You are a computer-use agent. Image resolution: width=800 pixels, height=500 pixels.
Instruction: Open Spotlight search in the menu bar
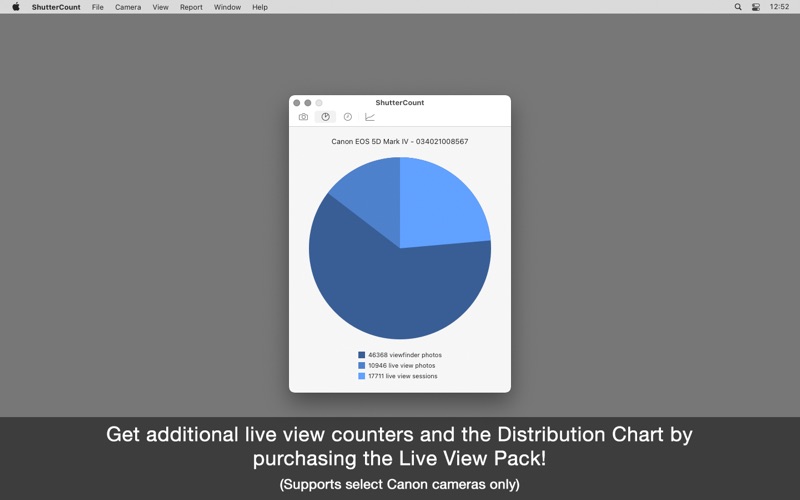pos(738,7)
